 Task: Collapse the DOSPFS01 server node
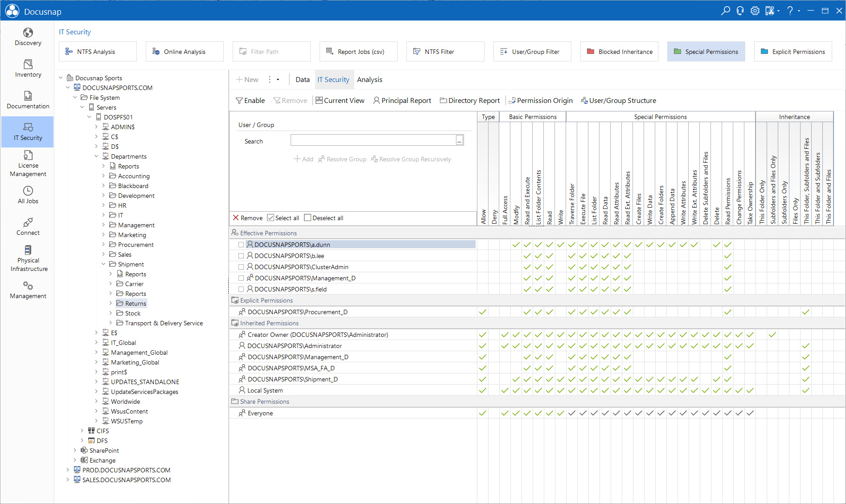90,117
